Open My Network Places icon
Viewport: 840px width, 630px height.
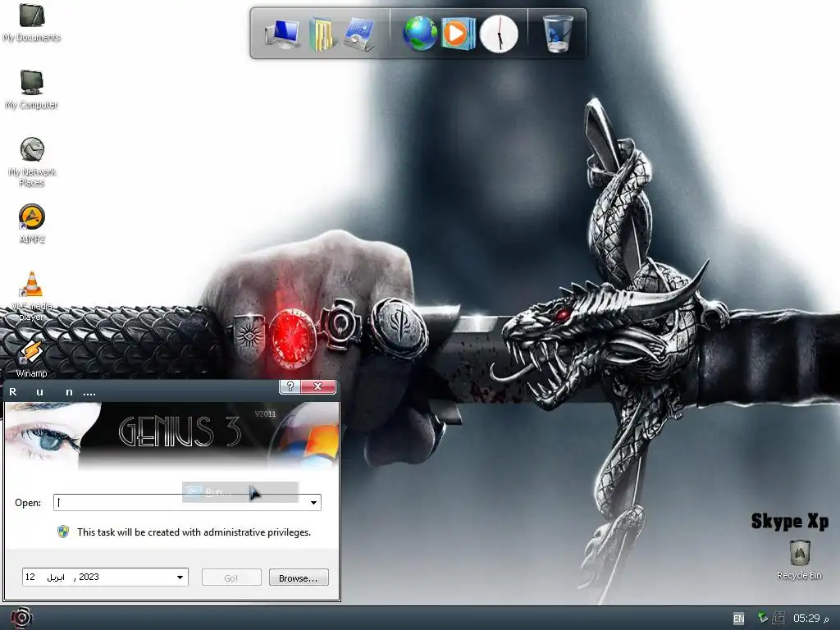(x=32, y=162)
